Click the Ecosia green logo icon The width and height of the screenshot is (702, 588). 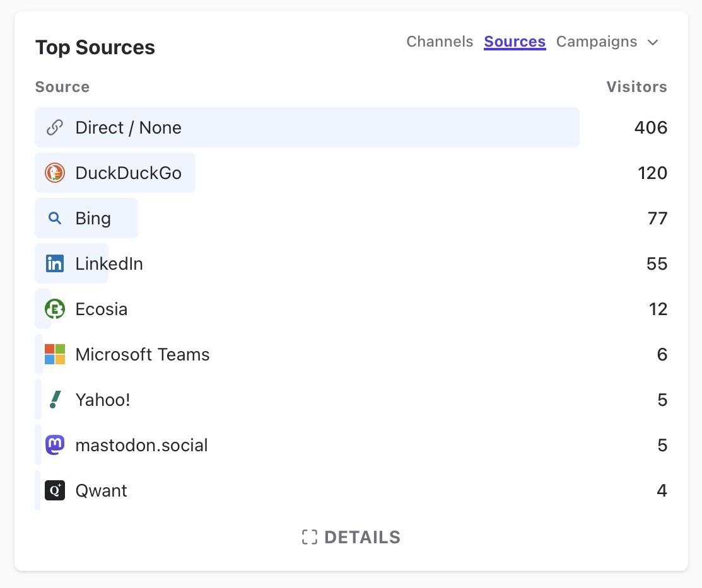[x=55, y=309]
